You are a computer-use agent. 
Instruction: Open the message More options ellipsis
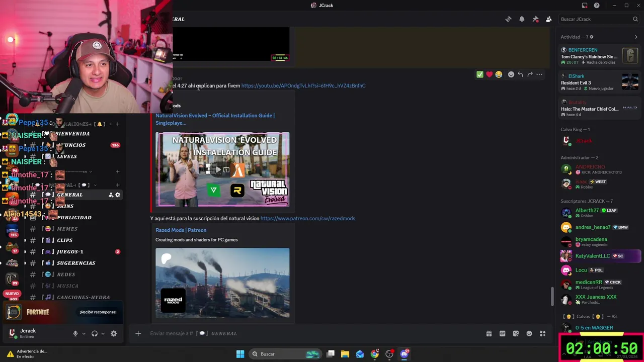(x=539, y=74)
